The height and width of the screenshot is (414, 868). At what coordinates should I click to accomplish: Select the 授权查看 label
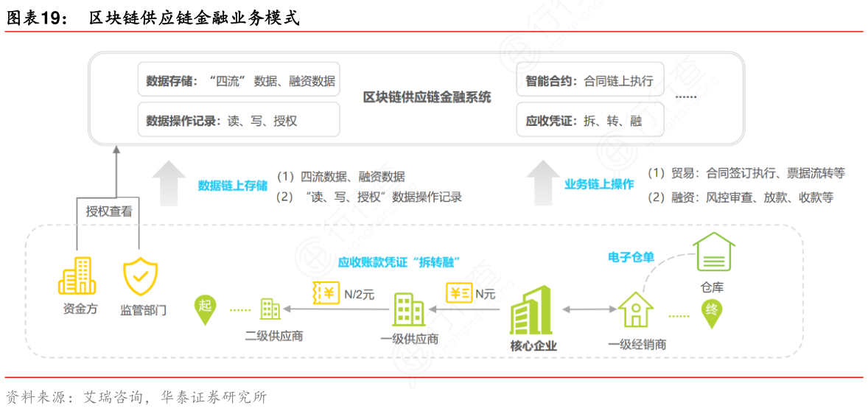coord(109,211)
